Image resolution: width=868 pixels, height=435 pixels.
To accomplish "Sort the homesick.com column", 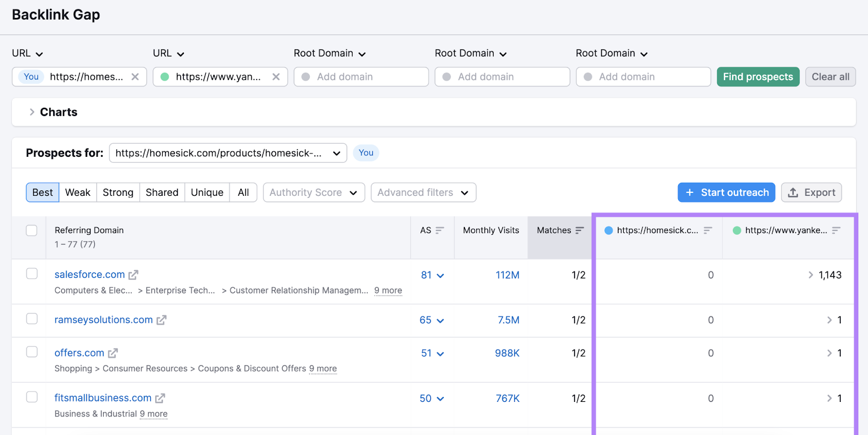I will (707, 231).
